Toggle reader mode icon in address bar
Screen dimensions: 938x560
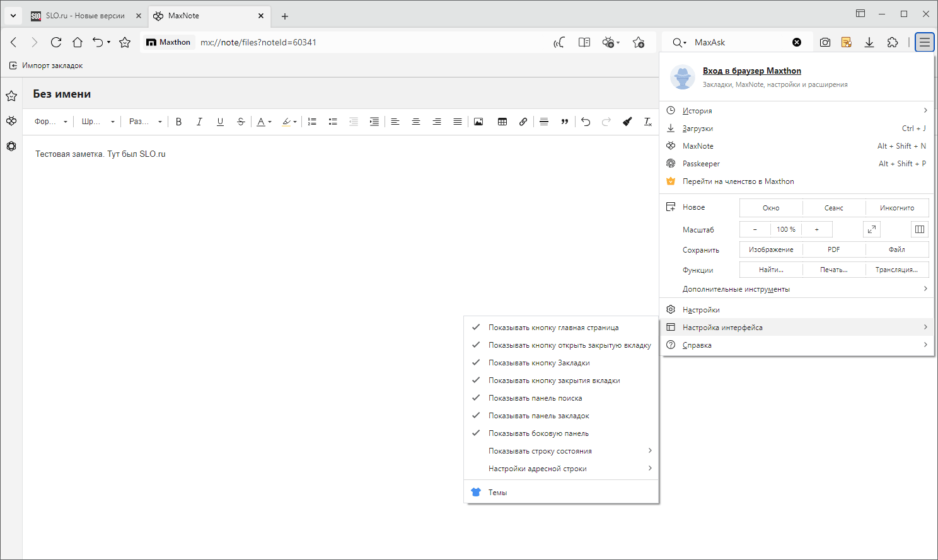(584, 42)
